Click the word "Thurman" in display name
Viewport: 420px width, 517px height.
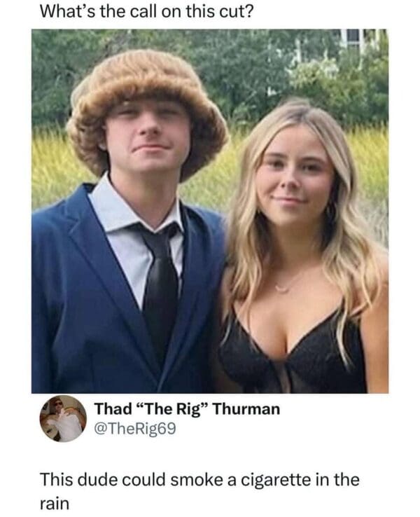(x=246, y=409)
